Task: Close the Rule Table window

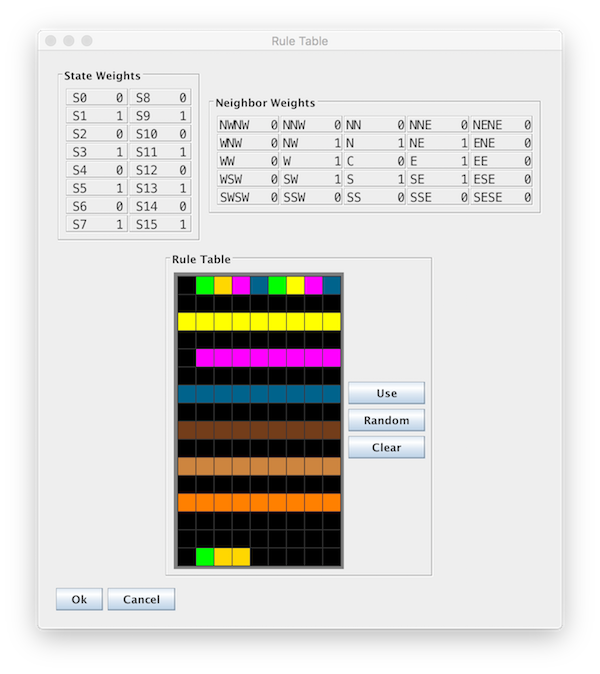Action: (x=51, y=40)
